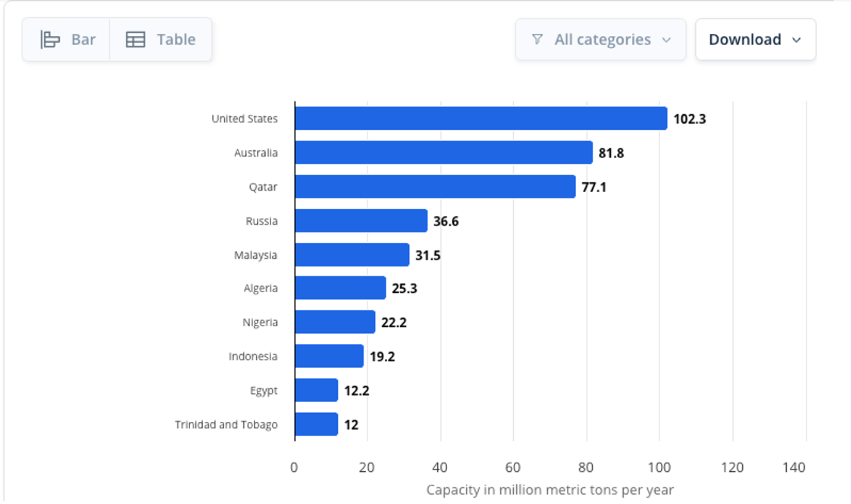Click the Qatar bar
851x504 pixels.
coord(435,187)
